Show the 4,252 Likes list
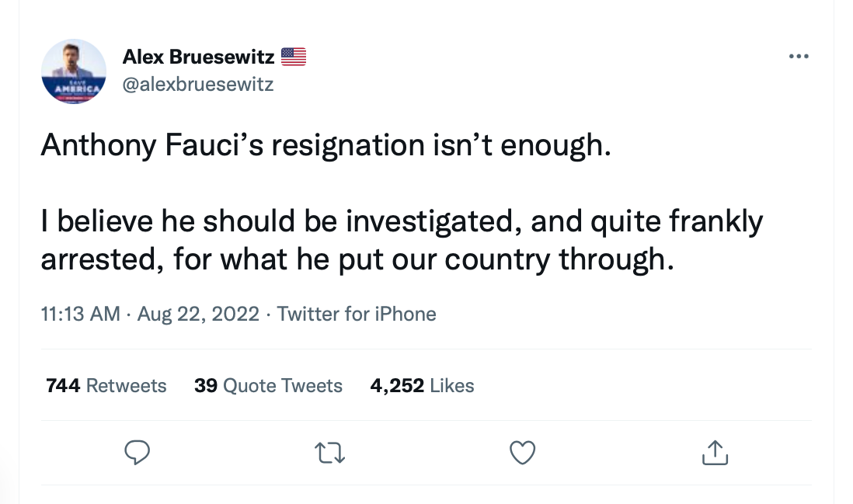Image resolution: width=853 pixels, height=504 pixels. click(x=422, y=385)
